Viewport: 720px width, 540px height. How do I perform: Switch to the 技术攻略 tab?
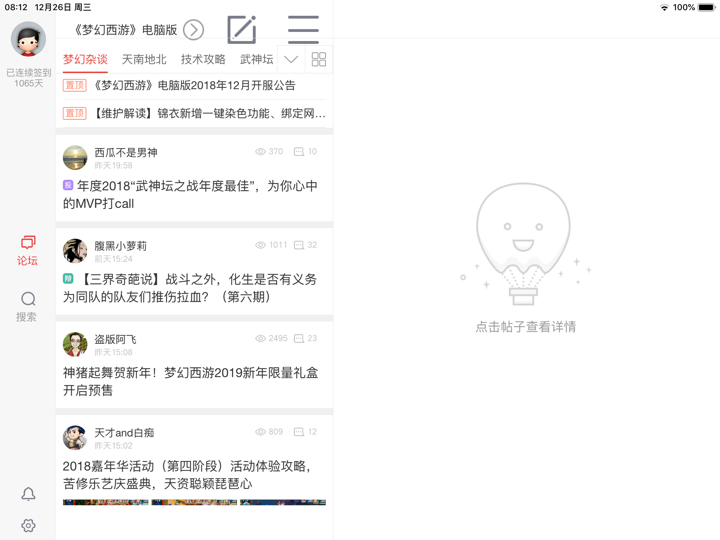203,59
